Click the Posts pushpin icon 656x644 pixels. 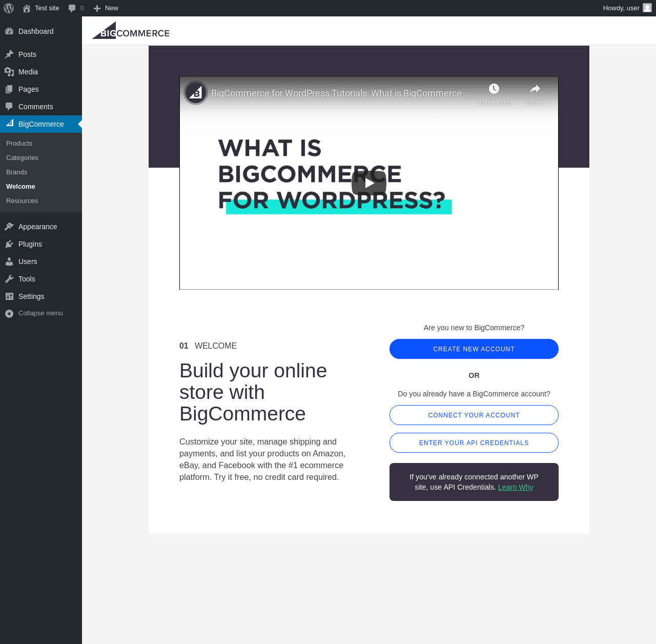(x=9, y=54)
